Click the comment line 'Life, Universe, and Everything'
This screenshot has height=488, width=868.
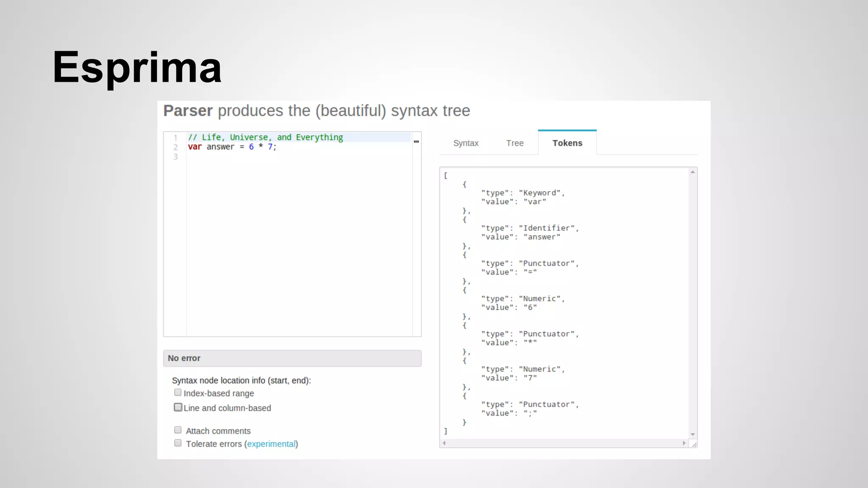click(265, 137)
